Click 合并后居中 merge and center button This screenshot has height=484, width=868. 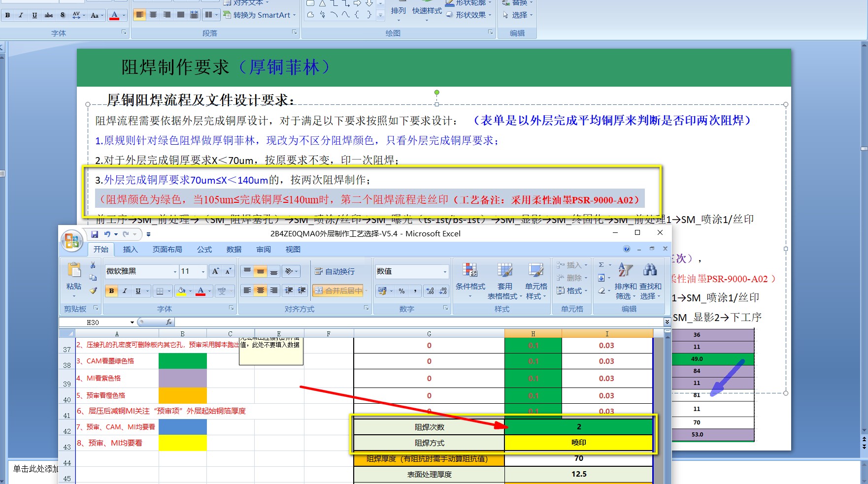tap(338, 290)
